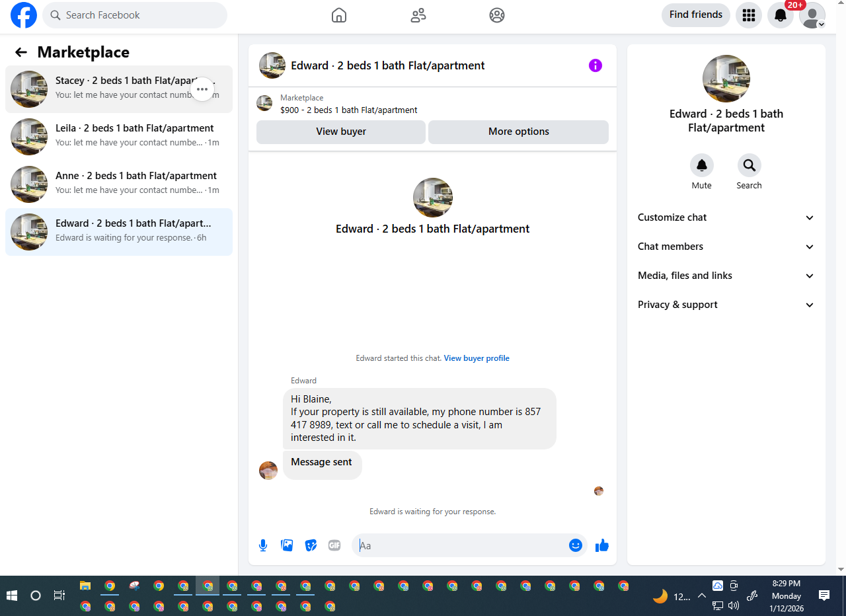Click the small seen-receipt avatar below the messages
The image size is (846, 616).
point(599,491)
